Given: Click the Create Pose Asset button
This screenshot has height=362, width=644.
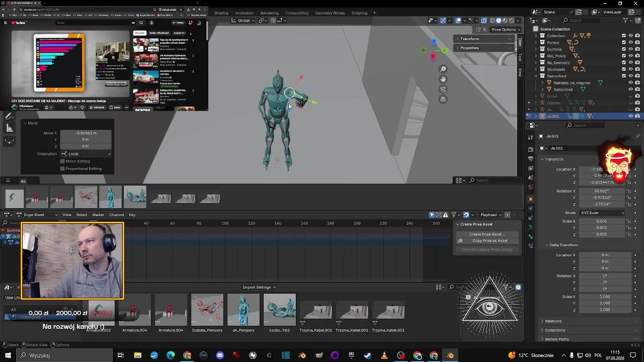Looking at the screenshot, I should tap(487, 234).
